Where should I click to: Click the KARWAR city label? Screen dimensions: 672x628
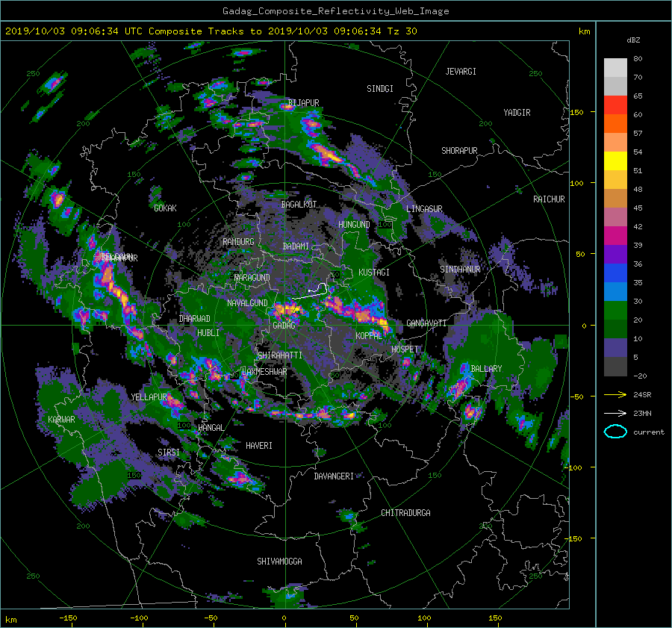pos(61,419)
